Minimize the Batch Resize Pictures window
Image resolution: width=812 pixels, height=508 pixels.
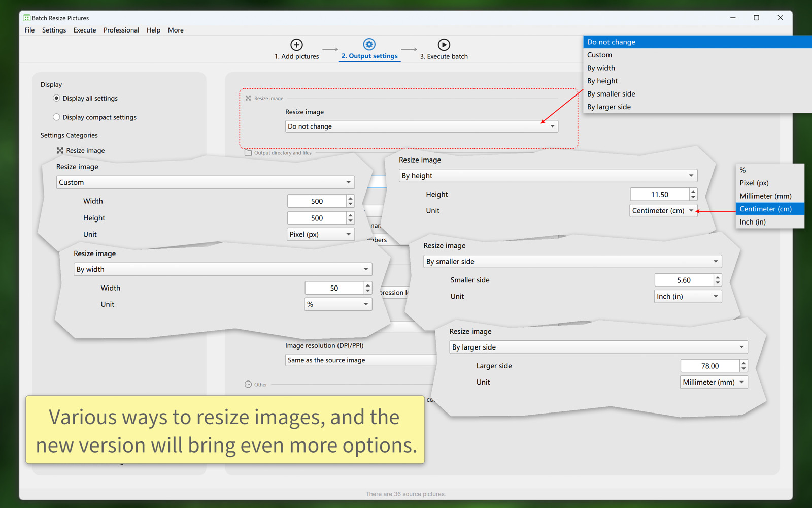pos(733,18)
